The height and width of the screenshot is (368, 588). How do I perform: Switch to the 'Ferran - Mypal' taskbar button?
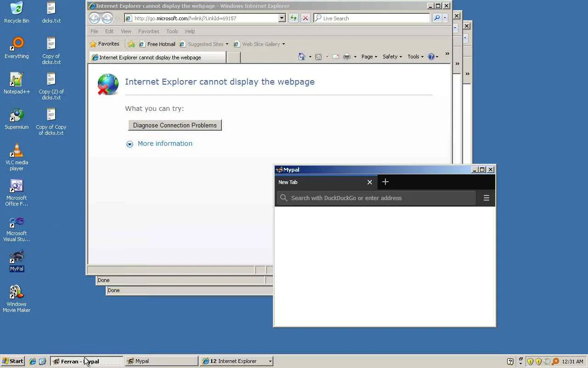[x=86, y=361]
